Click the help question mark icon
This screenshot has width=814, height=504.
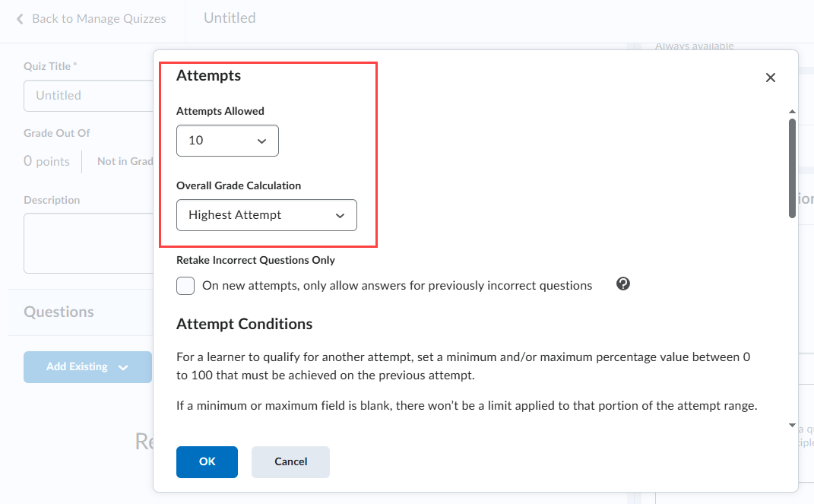[623, 284]
